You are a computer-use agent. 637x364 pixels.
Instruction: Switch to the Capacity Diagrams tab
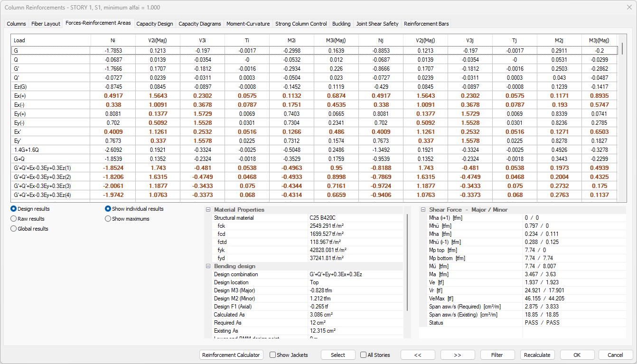pos(199,24)
